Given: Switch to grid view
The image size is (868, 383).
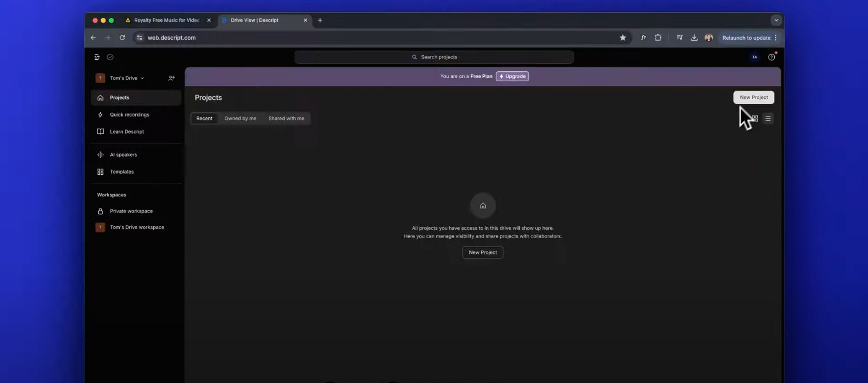Looking at the screenshot, I should tap(755, 119).
